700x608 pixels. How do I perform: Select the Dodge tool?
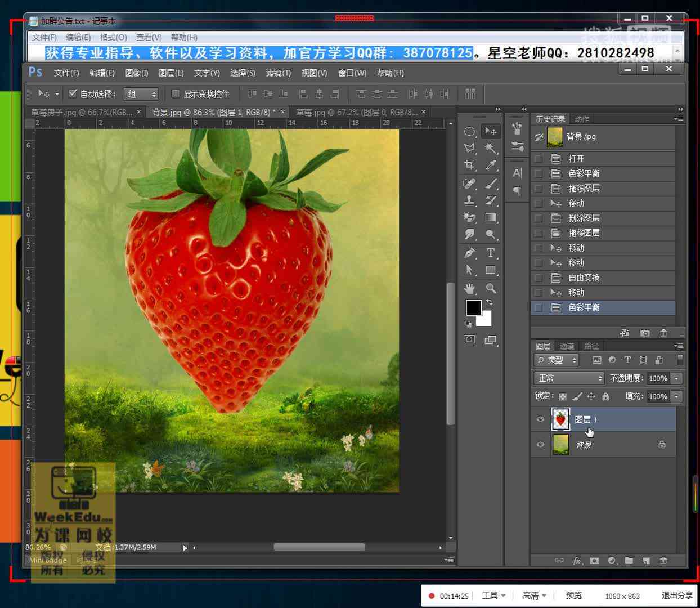click(x=491, y=234)
